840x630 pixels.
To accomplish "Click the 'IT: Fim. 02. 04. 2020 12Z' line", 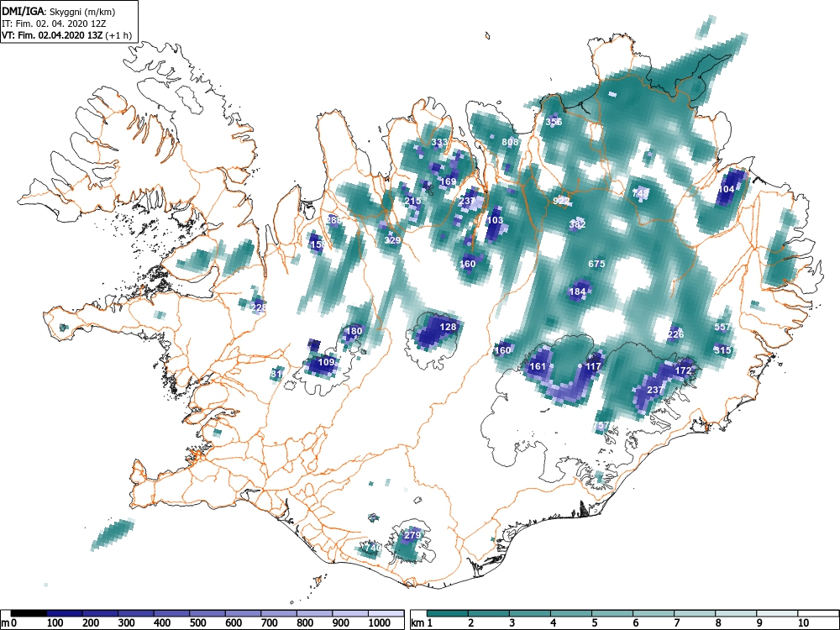I will 52,24.
